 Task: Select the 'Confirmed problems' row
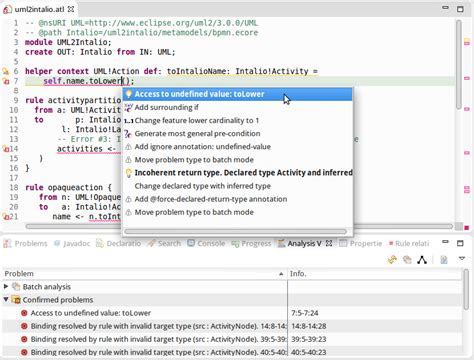click(x=233, y=300)
